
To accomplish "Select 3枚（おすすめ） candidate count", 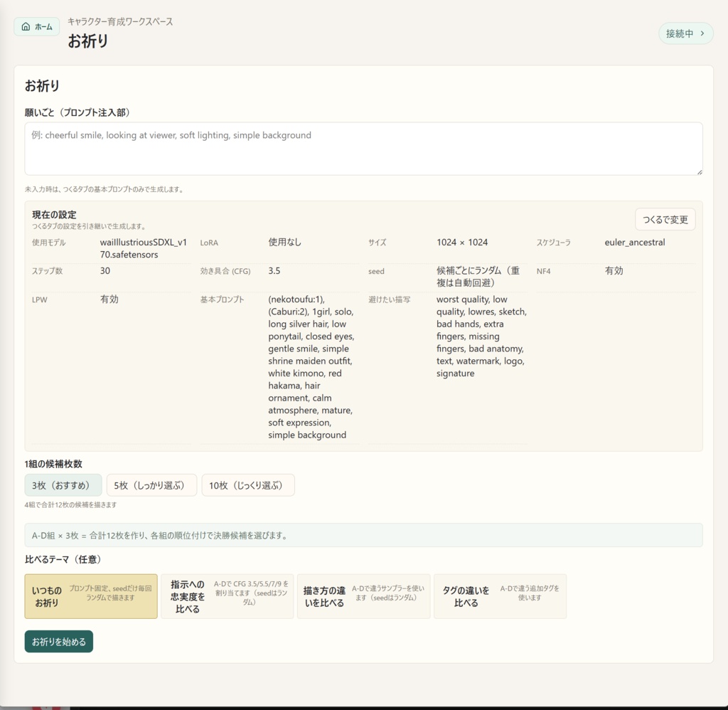I will pyautogui.click(x=63, y=485).
